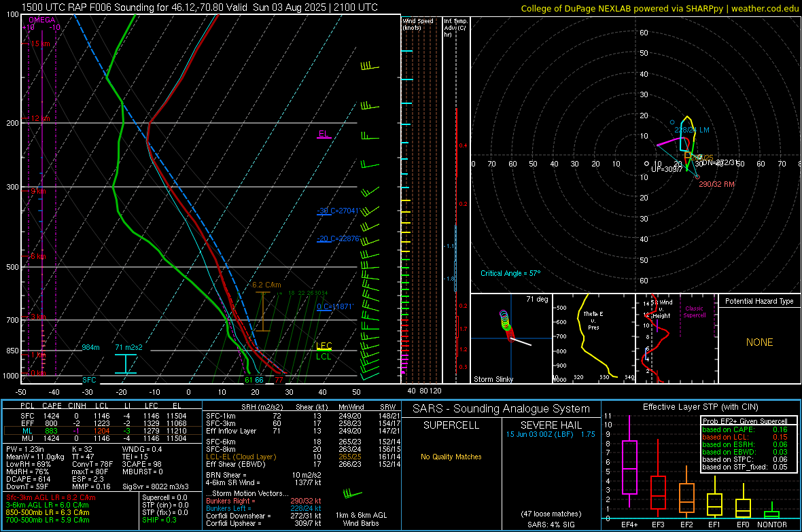Click the SigSvr = 8022 m3/s3 value
This screenshot has width=802, height=532.
pyautogui.click(x=156, y=486)
